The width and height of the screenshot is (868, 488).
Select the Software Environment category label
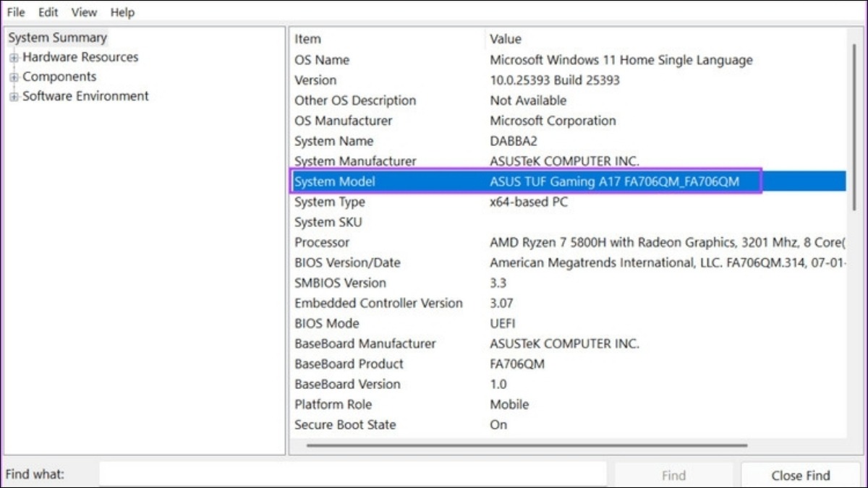pos(85,96)
